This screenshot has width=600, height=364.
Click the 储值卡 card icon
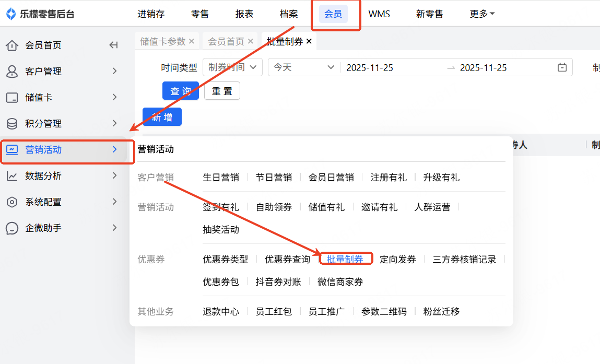(x=12, y=98)
